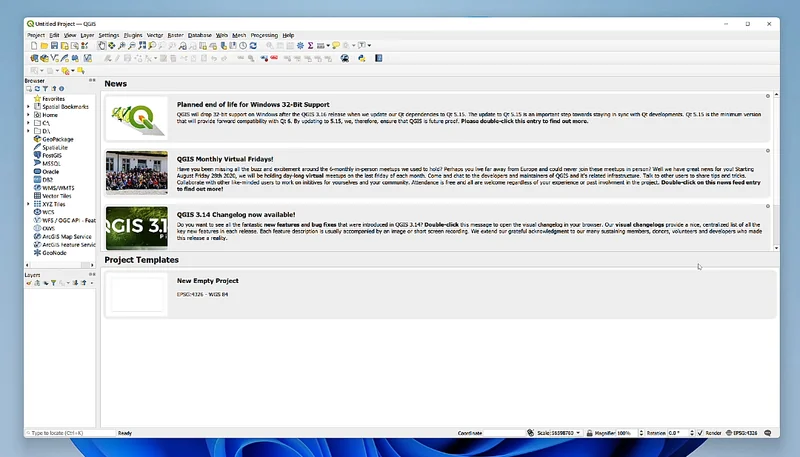Click the Statistical Summary sigma icon
Viewport: 800px width, 457px height.
click(x=311, y=46)
